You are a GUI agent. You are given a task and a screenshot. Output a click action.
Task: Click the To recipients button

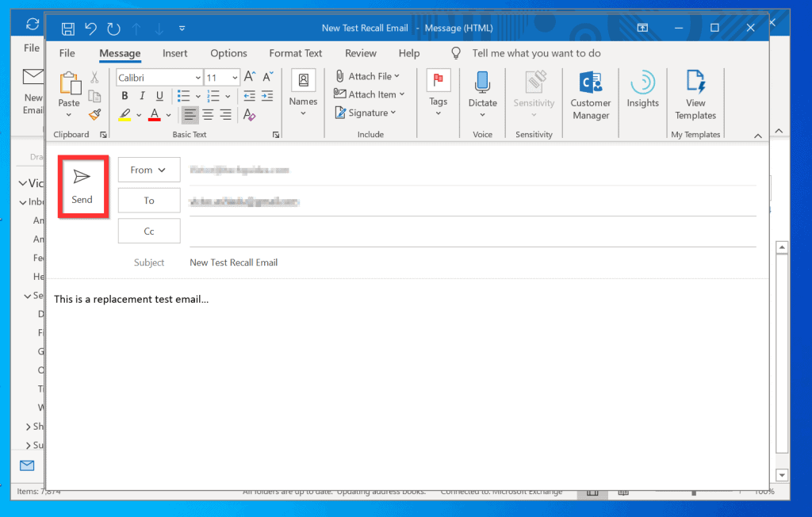(149, 201)
